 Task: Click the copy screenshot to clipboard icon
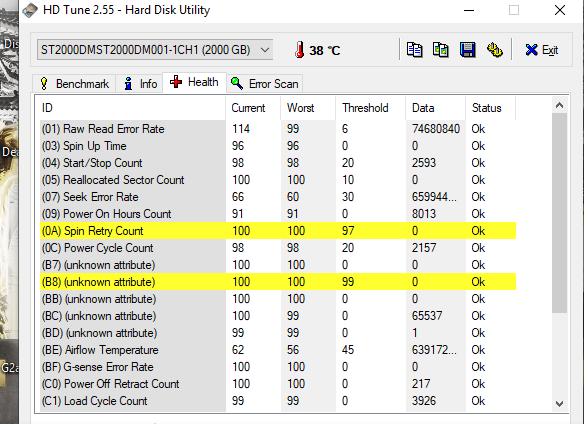click(x=441, y=50)
